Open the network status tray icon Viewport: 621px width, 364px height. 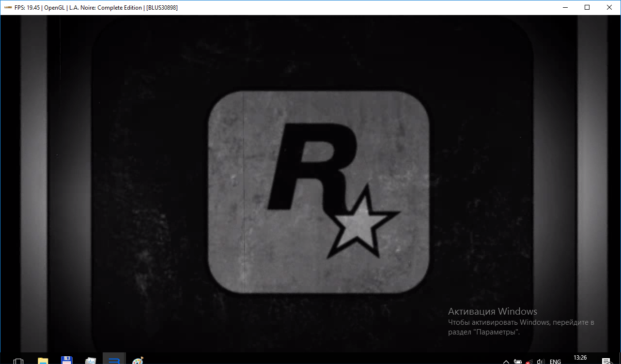pos(529,361)
